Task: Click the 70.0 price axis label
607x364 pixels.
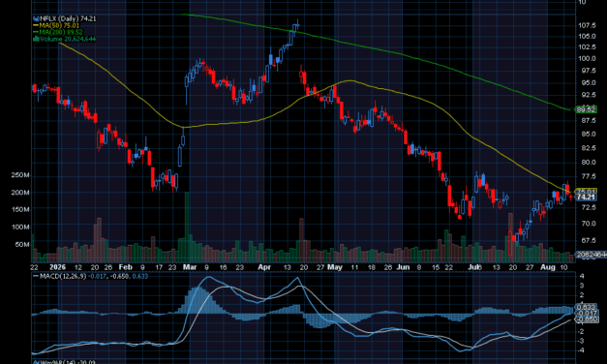Action: 588,224
